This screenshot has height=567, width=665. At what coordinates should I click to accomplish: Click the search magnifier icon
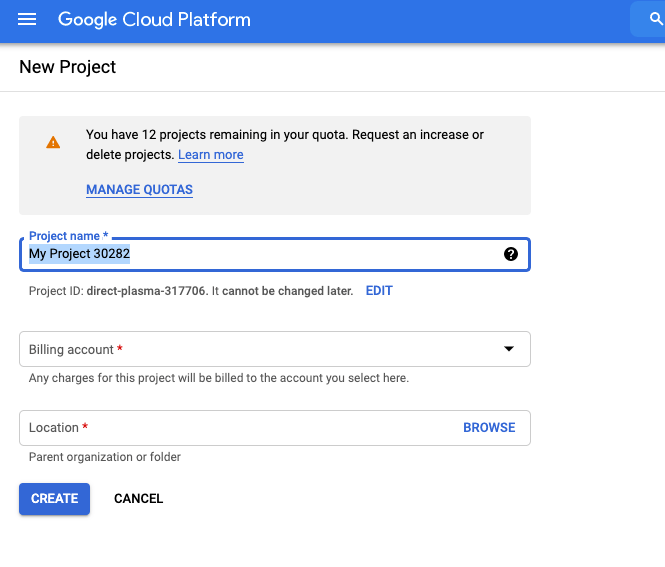(656, 19)
